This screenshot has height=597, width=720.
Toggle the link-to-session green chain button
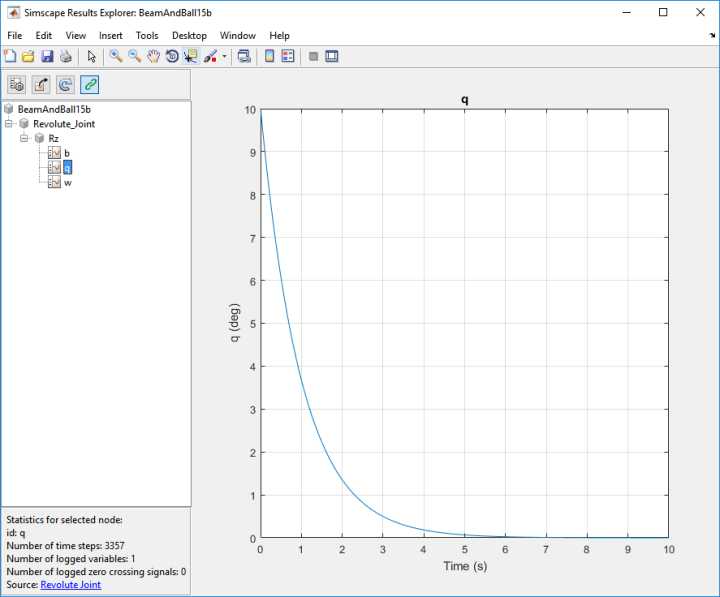pos(90,84)
